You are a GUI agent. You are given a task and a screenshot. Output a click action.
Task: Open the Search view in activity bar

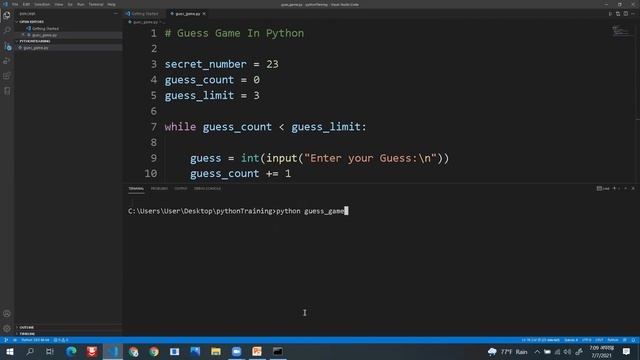pos(7,31)
